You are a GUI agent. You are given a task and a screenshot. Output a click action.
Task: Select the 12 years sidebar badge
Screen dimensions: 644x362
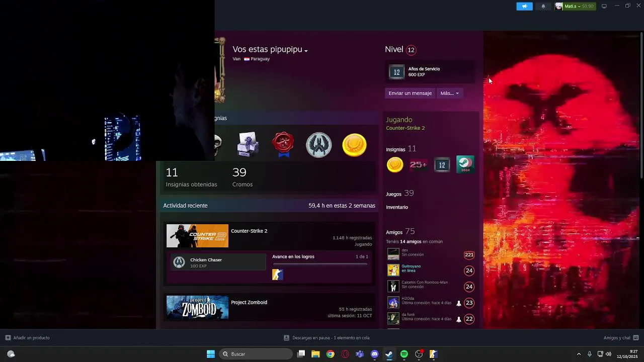[442, 164]
